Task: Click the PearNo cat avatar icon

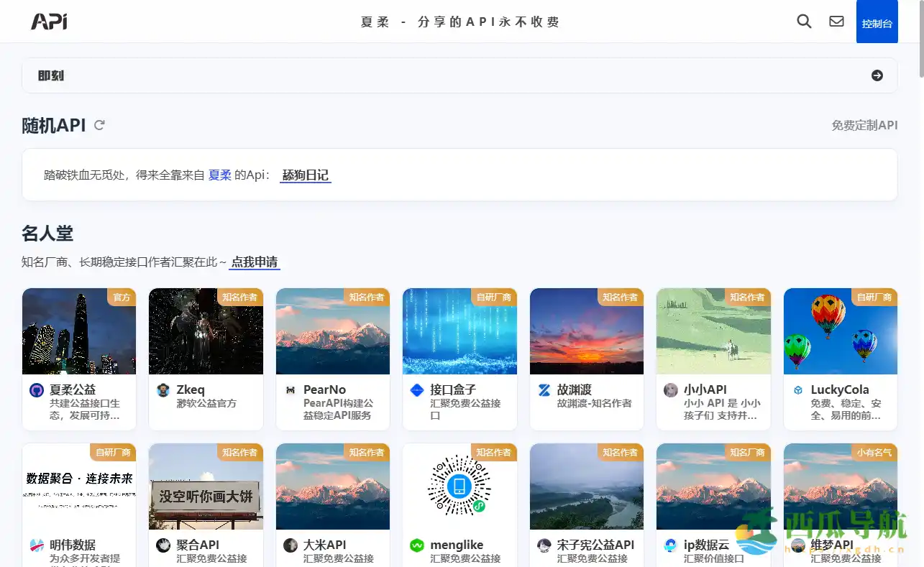Action: tap(289, 389)
